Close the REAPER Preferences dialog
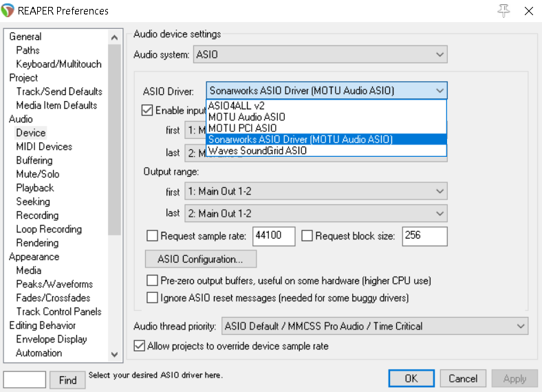 click(x=528, y=11)
